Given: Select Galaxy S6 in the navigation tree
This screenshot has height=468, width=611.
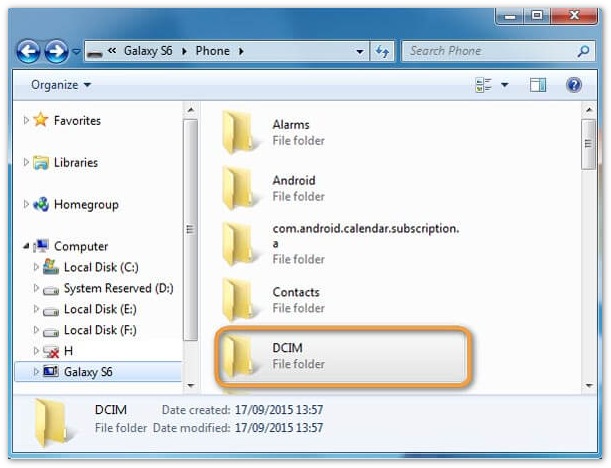Looking at the screenshot, I should [88, 372].
